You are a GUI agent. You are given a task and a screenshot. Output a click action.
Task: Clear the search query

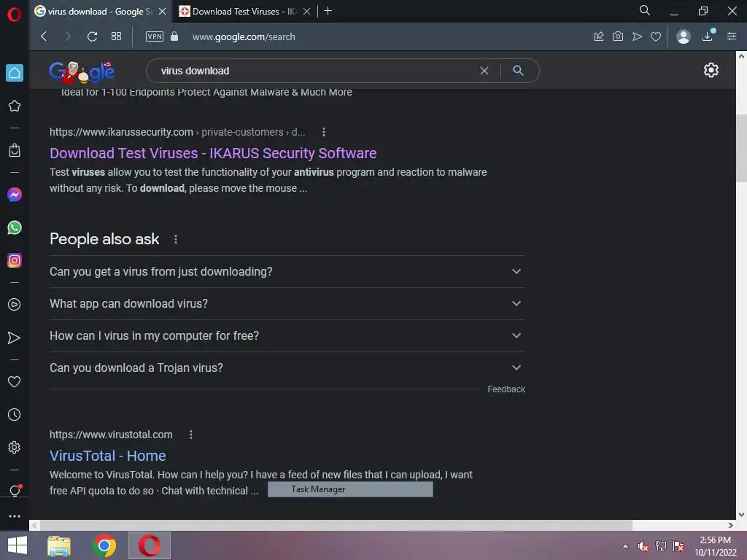[484, 71]
